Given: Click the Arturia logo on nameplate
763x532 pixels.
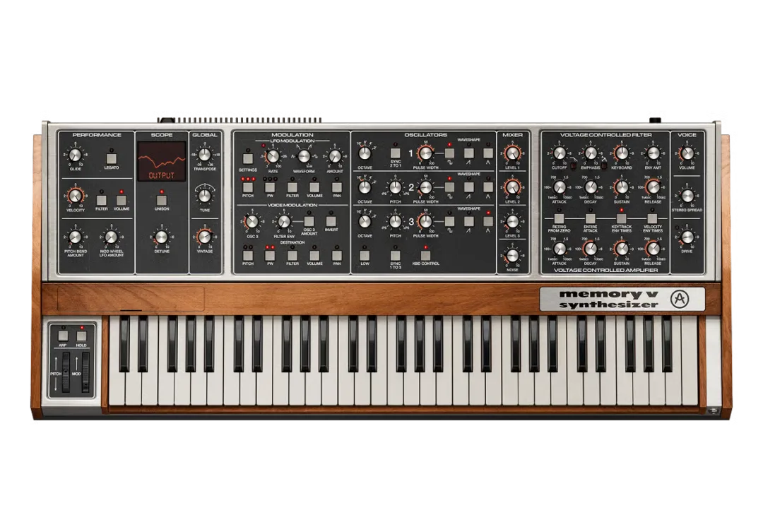Looking at the screenshot, I should click(x=680, y=299).
